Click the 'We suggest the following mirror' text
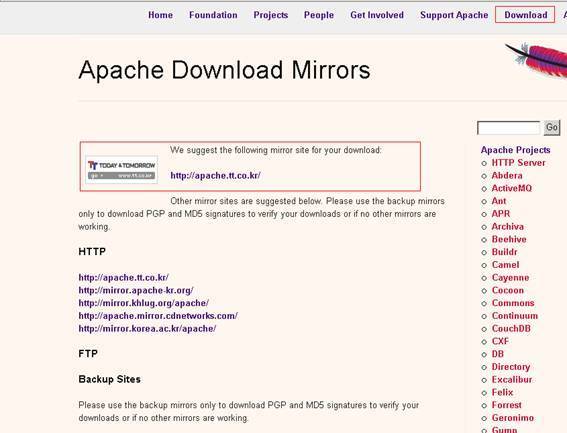The height and width of the screenshot is (433, 567). click(276, 150)
